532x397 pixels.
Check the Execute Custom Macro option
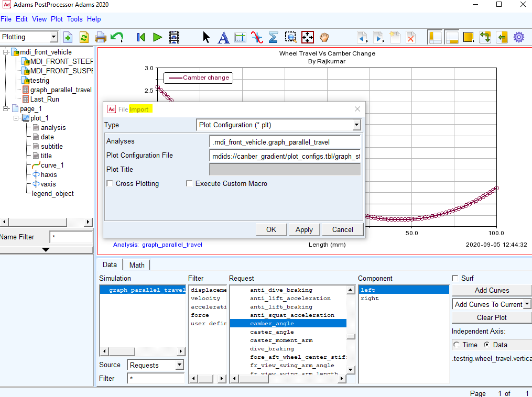pyautogui.click(x=189, y=184)
